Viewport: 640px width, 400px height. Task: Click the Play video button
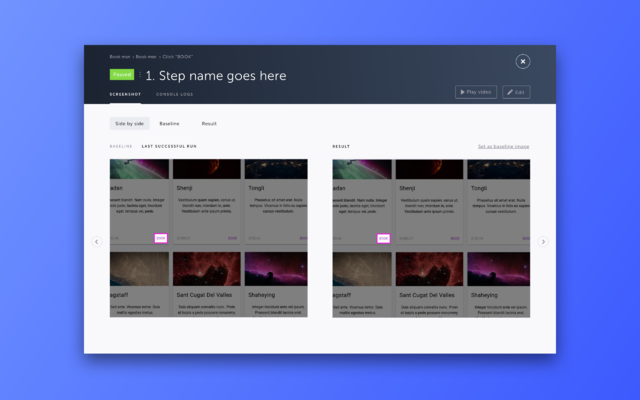[x=476, y=92]
